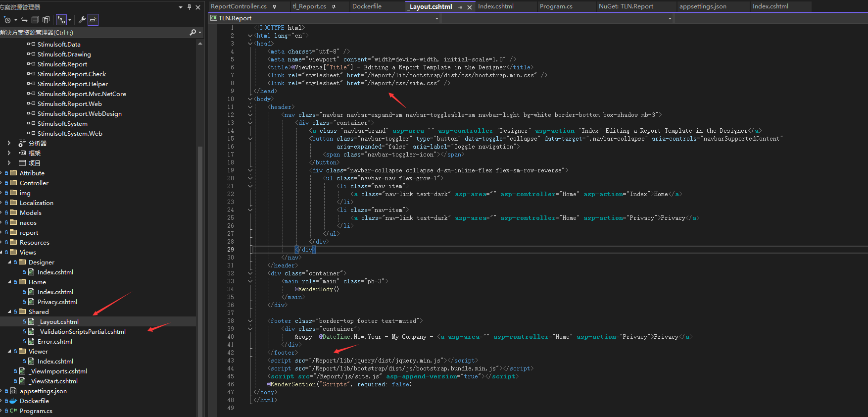Toggle the preview selected items button
Viewport: 868px width, 417px height.
pos(93,20)
